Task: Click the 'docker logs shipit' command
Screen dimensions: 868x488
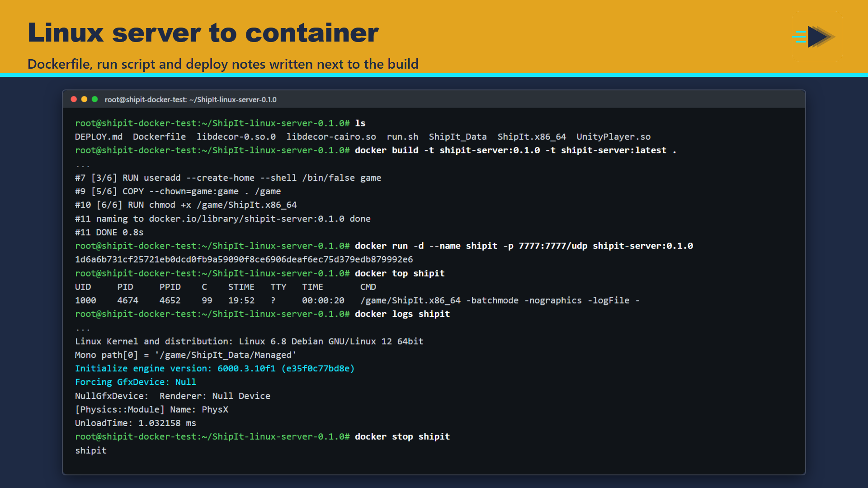Action: click(x=402, y=314)
